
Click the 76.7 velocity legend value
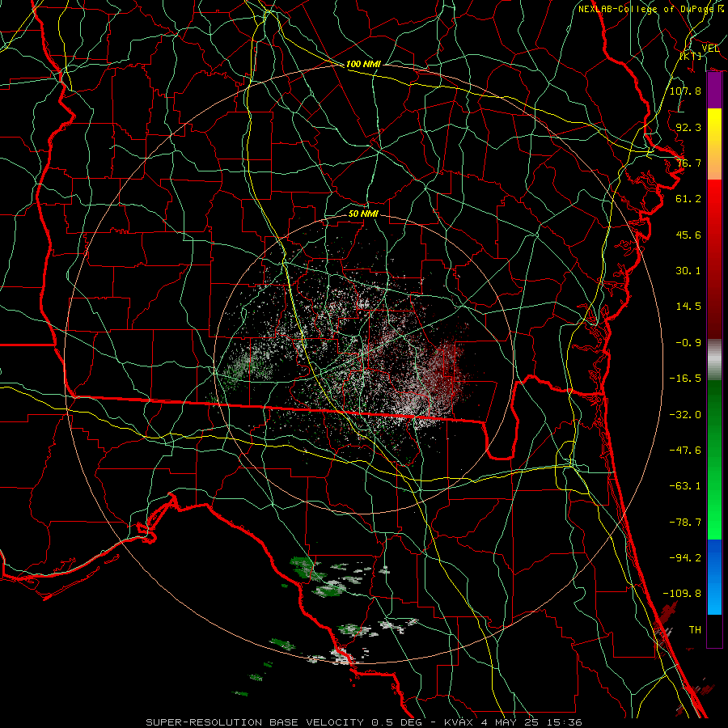coord(688,163)
